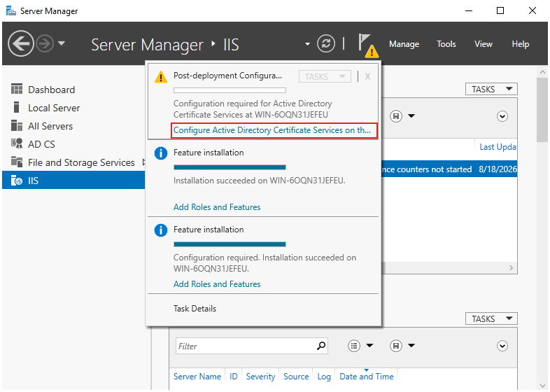Open the Events TASKS dropdown
This screenshot has height=392, width=550.
(x=491, y=318)
